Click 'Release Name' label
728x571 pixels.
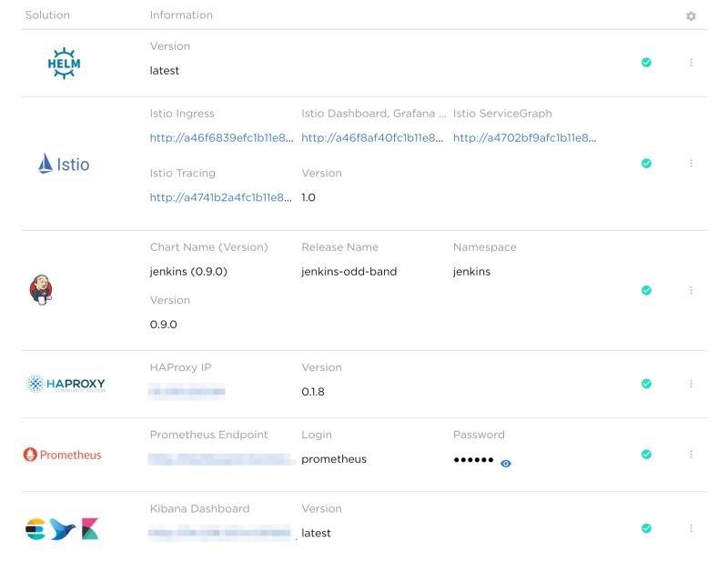pyautogui.click(x=339, y=247)
